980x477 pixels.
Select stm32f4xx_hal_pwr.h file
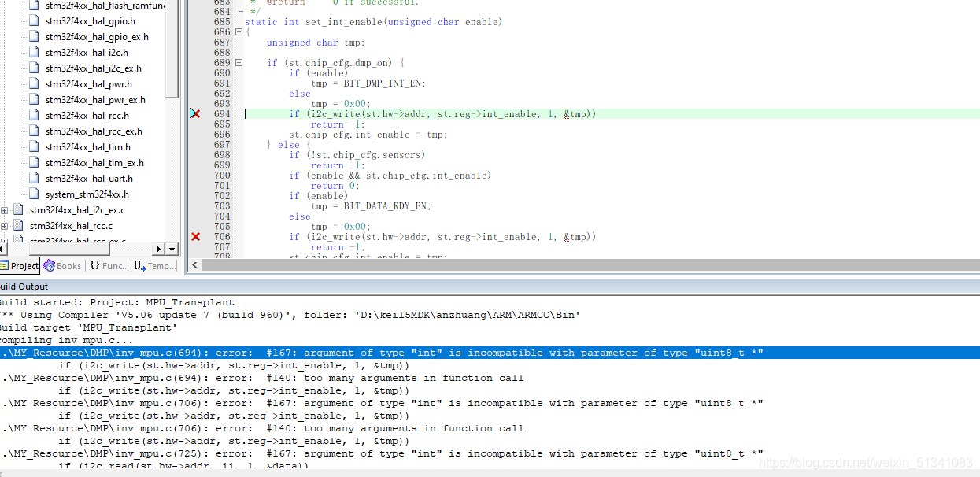pyautogui.click(x=89, y=84)
